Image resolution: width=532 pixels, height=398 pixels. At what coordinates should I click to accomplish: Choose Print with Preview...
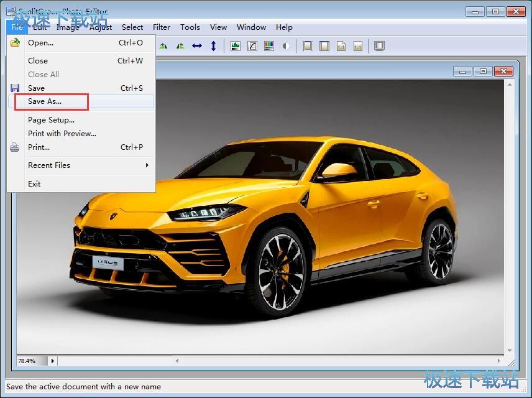click(81, 134)
